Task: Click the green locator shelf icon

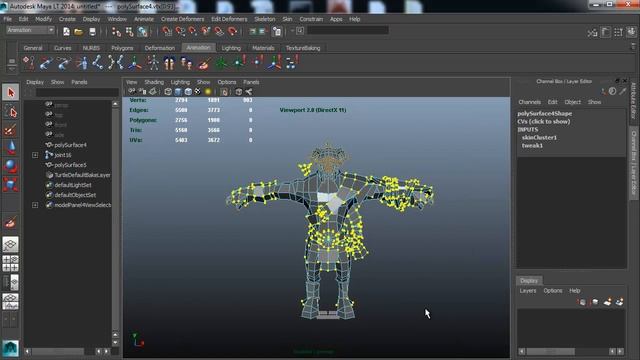Action: point(222,63)
